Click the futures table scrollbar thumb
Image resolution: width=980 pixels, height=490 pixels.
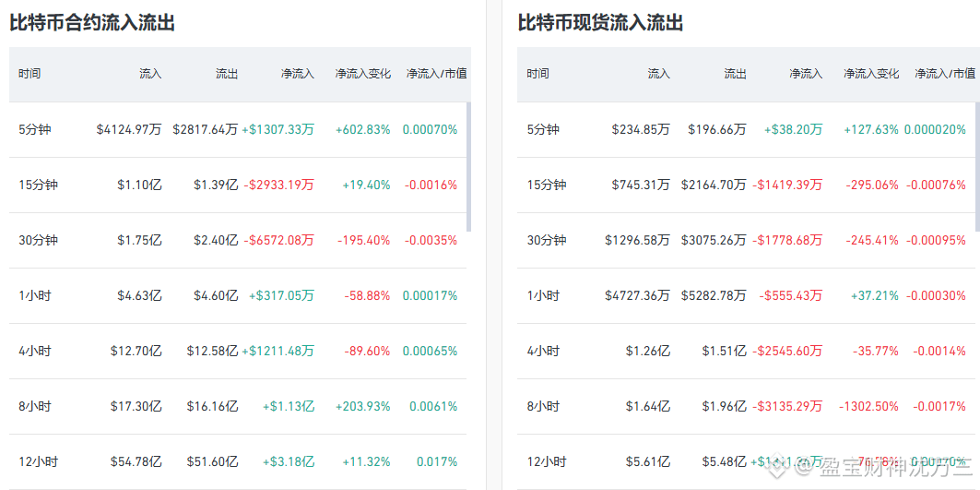(468, 167)
